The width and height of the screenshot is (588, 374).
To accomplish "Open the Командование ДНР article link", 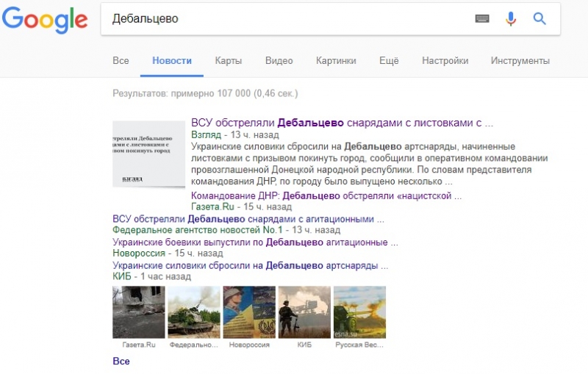I will [326, 196].
